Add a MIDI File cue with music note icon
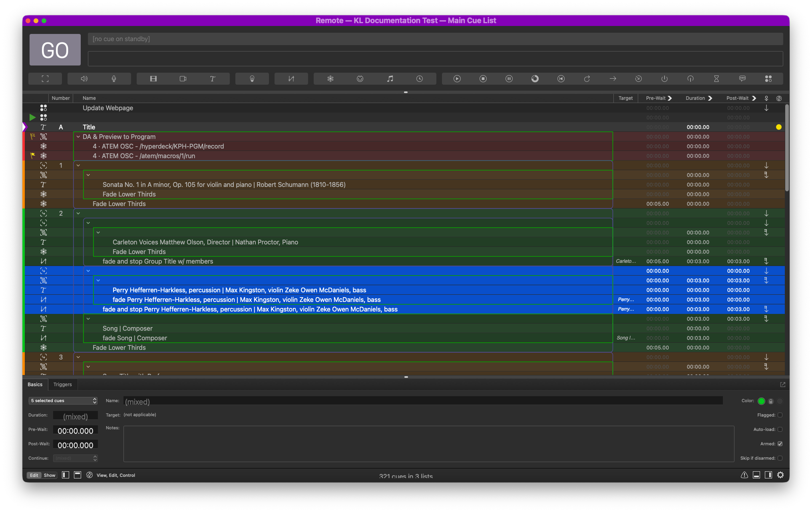This screenshot has width=812, height=512. click(x=390, y=79)
